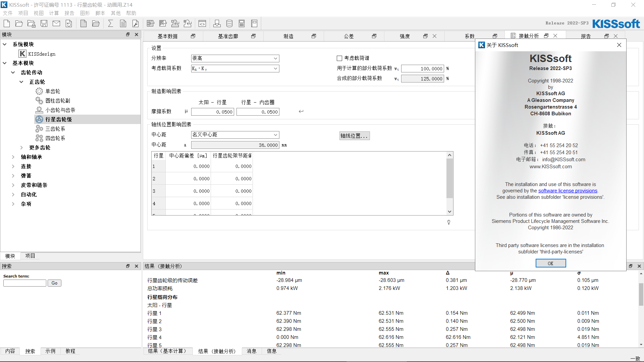Expand the 更多齿轮 tree node

point(21,147)
